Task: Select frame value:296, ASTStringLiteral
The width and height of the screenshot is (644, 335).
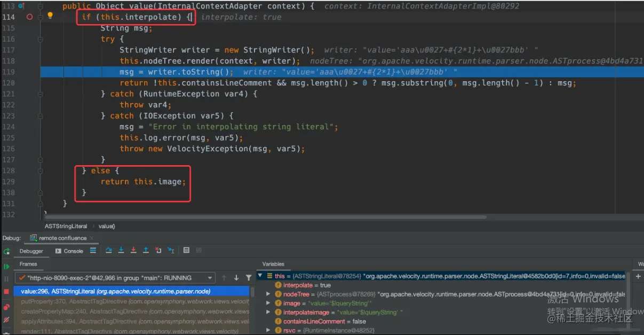Action: pyautogui.click(x=132, y=291)
